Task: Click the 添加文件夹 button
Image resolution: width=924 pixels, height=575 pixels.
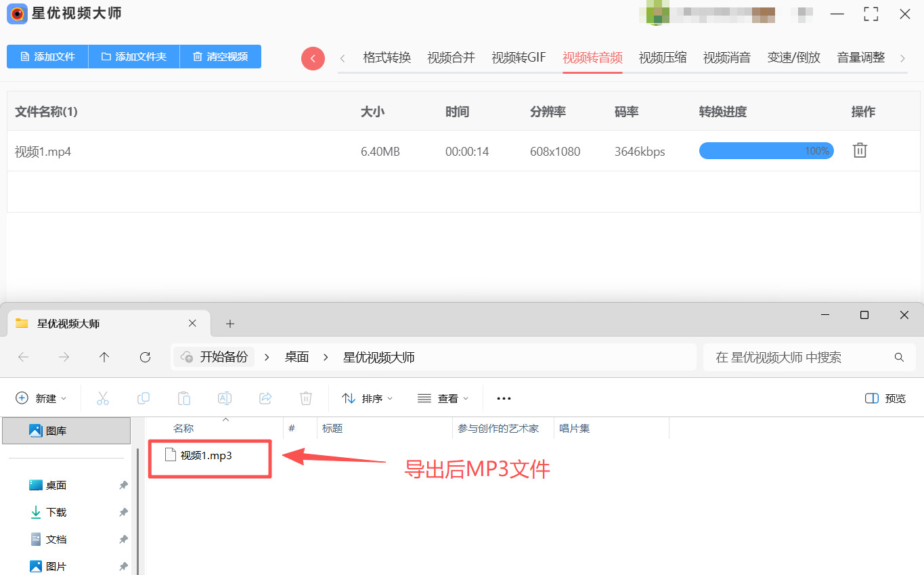Action: point(134,57)
